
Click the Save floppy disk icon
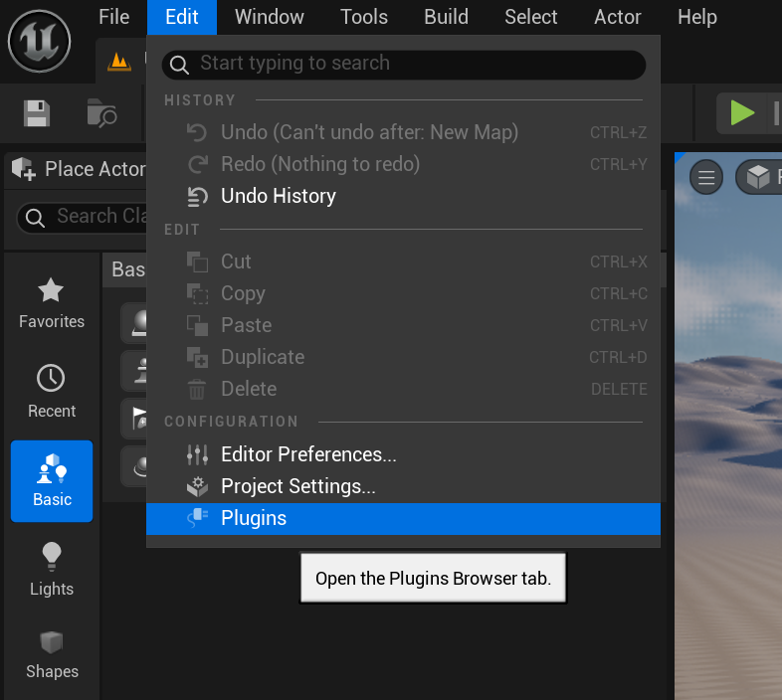pyautogui.click(x=37, y=113)
